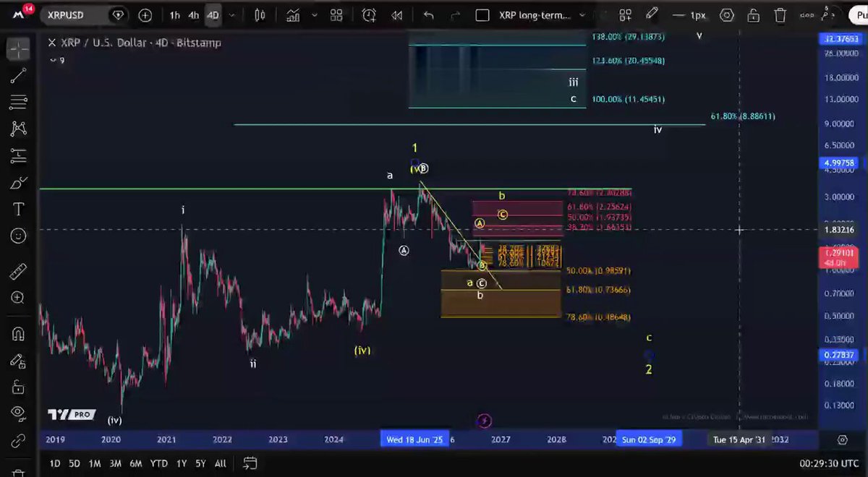Set chart range to 3M

point(115,463)
